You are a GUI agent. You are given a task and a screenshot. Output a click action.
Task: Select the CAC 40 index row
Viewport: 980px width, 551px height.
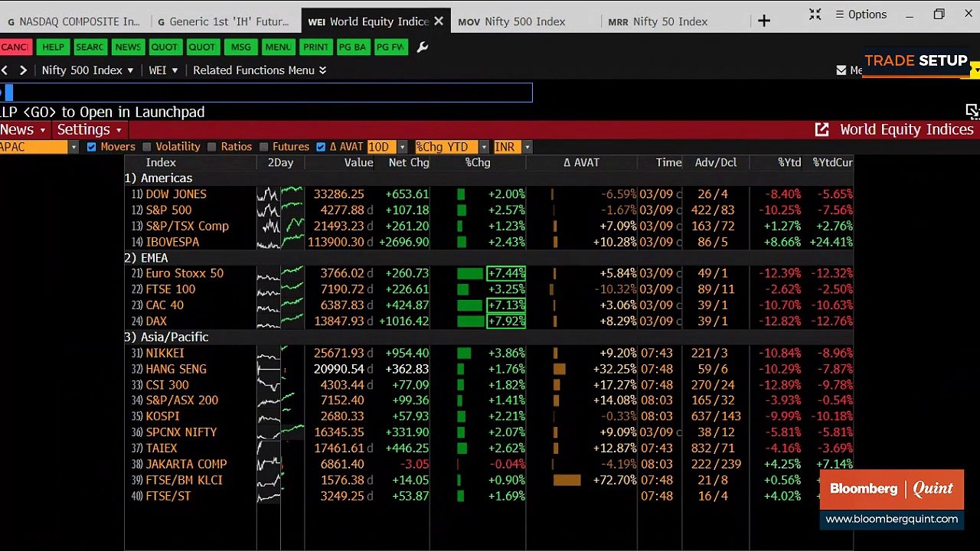point(488,305)
